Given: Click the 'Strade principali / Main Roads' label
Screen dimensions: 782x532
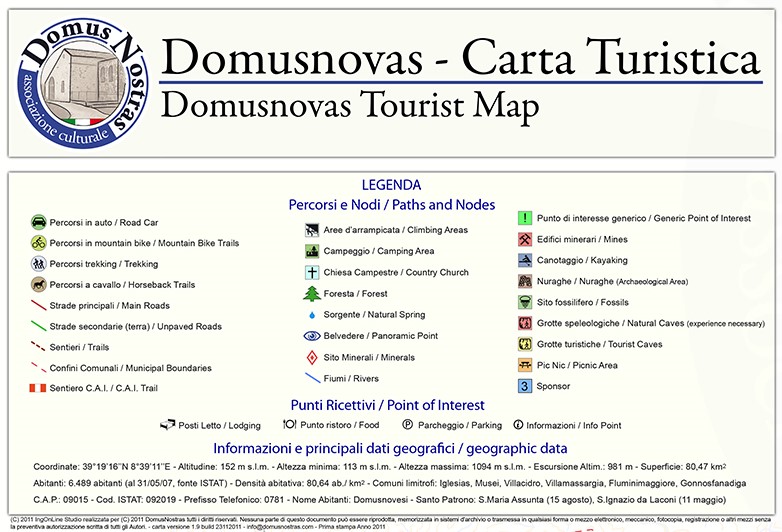Looking at the screenshot, I should tap(110, 306).
